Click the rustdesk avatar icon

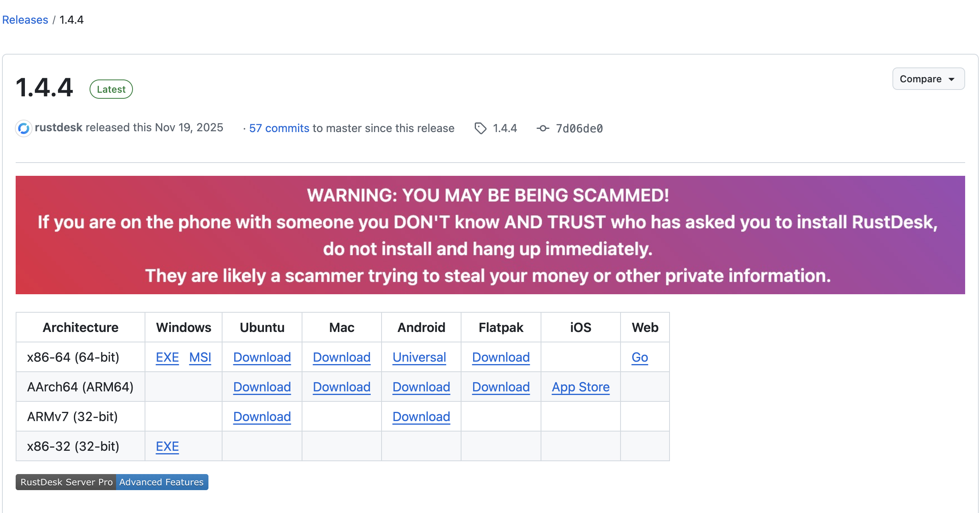click(24, 128)
